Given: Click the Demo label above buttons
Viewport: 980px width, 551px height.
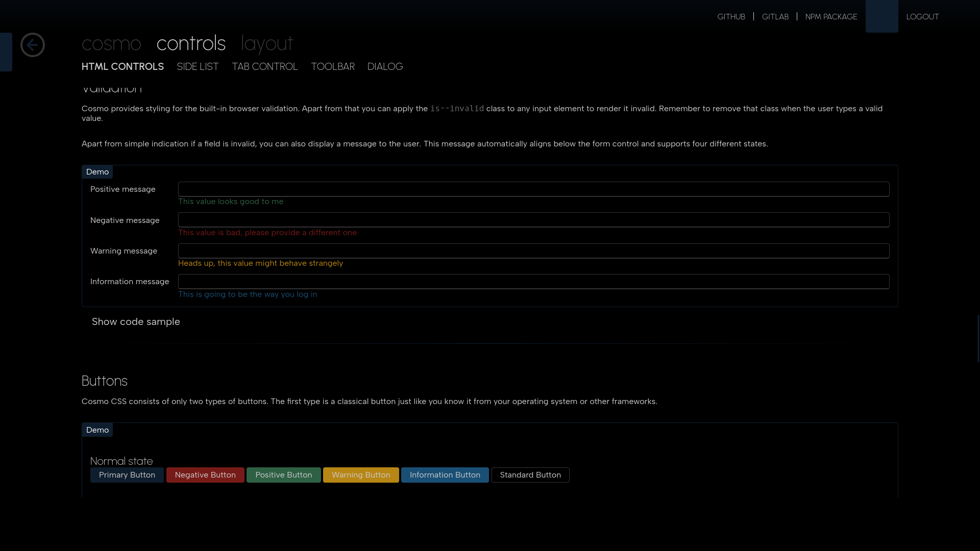Looking at the screenshot, I should click(x=97, y=430).
